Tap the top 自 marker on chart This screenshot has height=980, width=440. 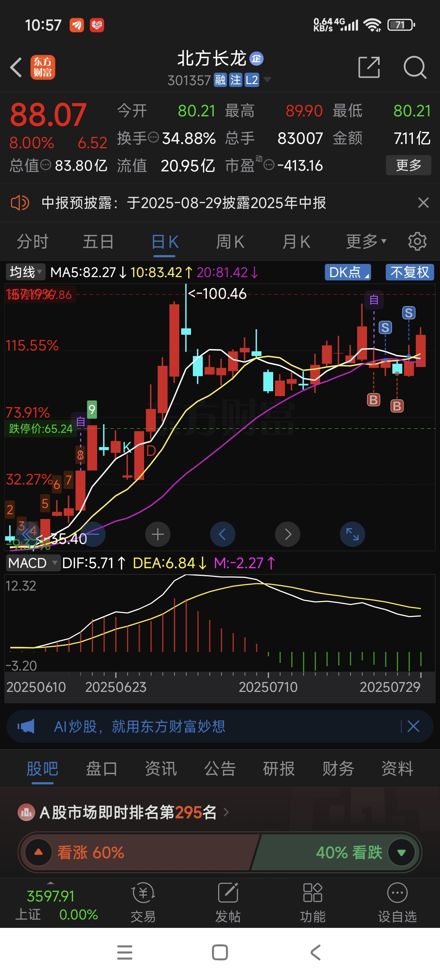pos(374,300)
